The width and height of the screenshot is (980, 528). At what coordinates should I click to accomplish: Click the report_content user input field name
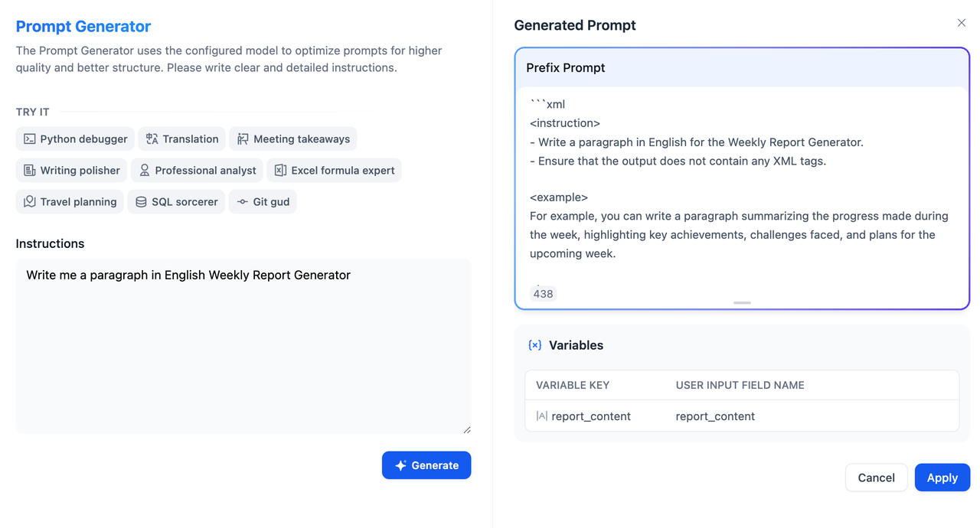(715, 416)
